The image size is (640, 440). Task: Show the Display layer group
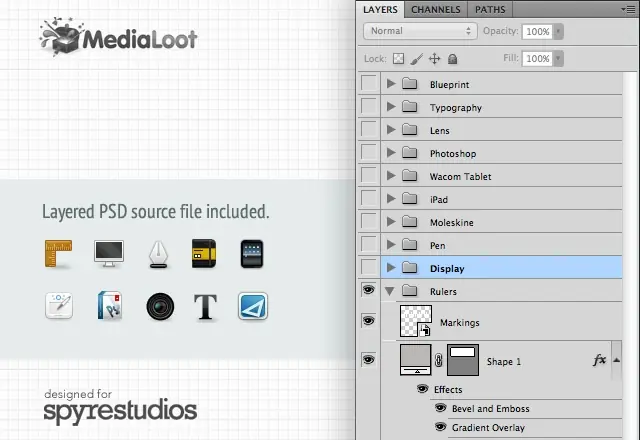[x=369, y=267]
